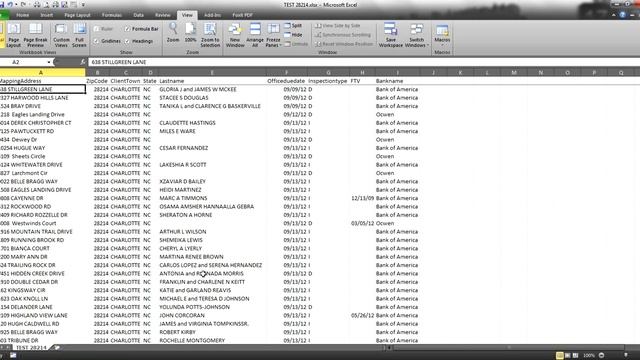Select cell JOHN CORCORAN
Image resolution: width=640 pixels, height=360 pixels.
211,315
